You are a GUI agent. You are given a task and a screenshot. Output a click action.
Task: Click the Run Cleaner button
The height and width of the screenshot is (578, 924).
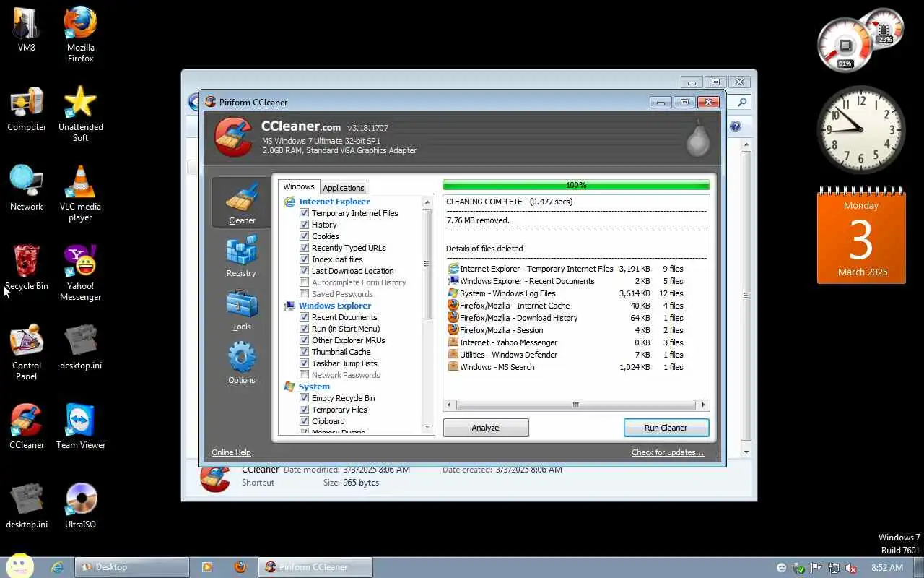point(666,428)
